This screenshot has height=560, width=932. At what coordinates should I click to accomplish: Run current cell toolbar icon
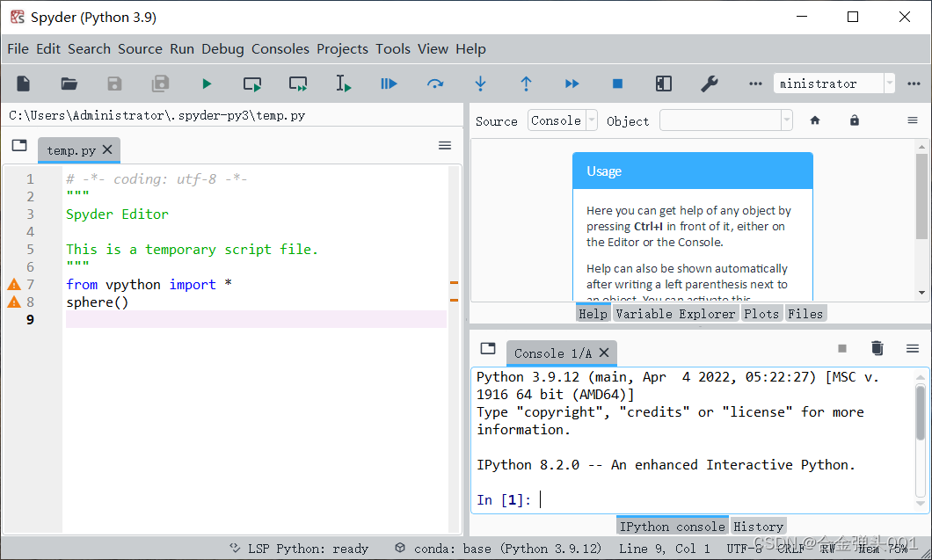(252, 84)
